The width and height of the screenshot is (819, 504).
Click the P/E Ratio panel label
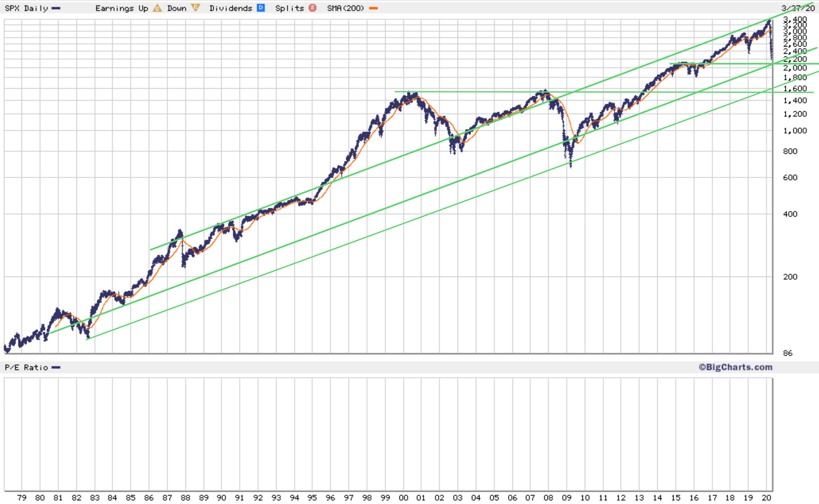pyautogui.click(x=26, y=368)
